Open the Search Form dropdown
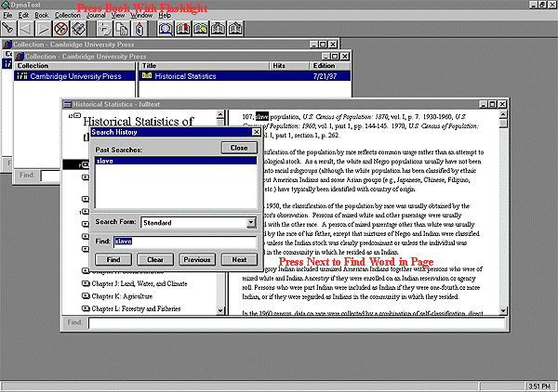Screen dimensions: 558x392 (x=251, y=223)
